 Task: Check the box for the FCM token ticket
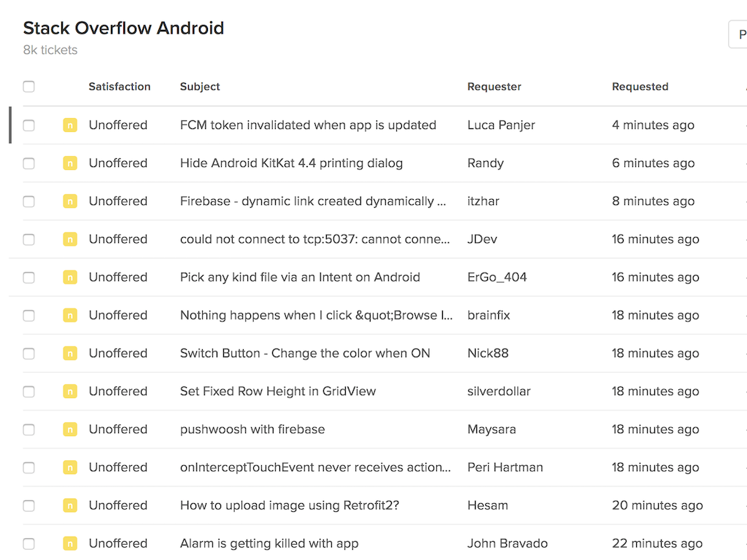tap(28, 125)
